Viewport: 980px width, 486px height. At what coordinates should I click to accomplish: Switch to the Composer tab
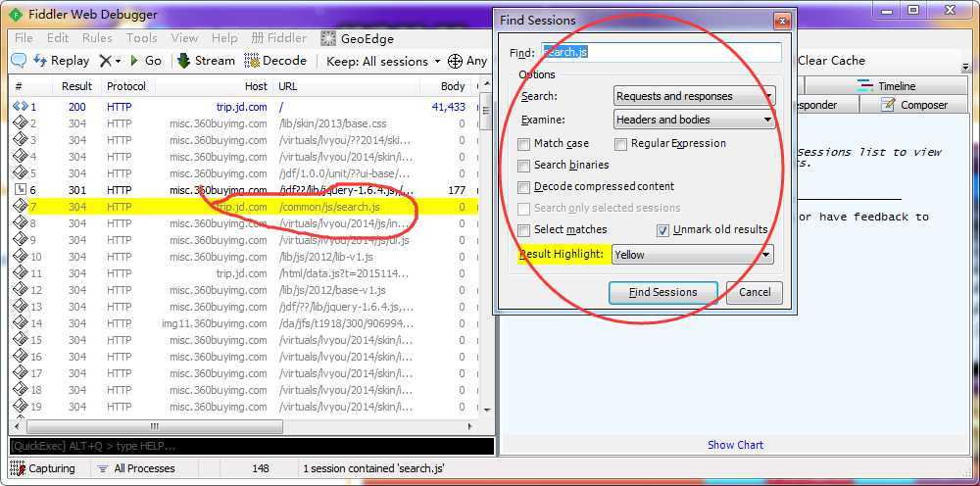[x=914, y=105]
